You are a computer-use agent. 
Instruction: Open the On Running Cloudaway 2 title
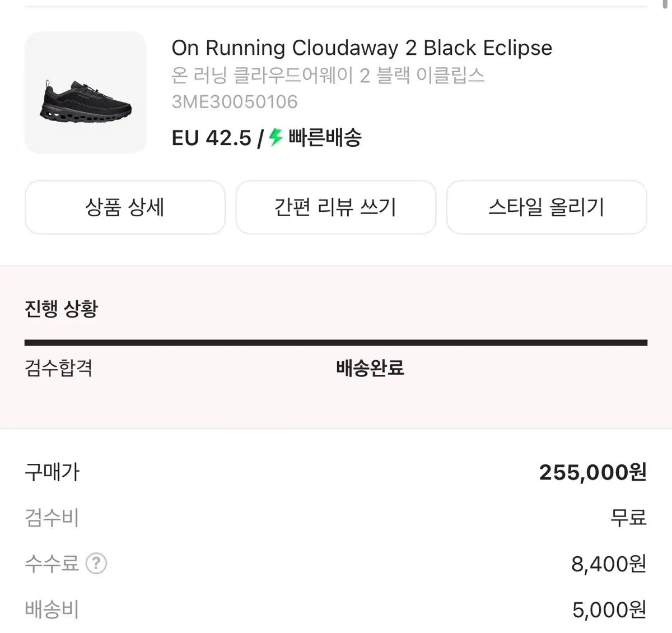coord(361,48)
